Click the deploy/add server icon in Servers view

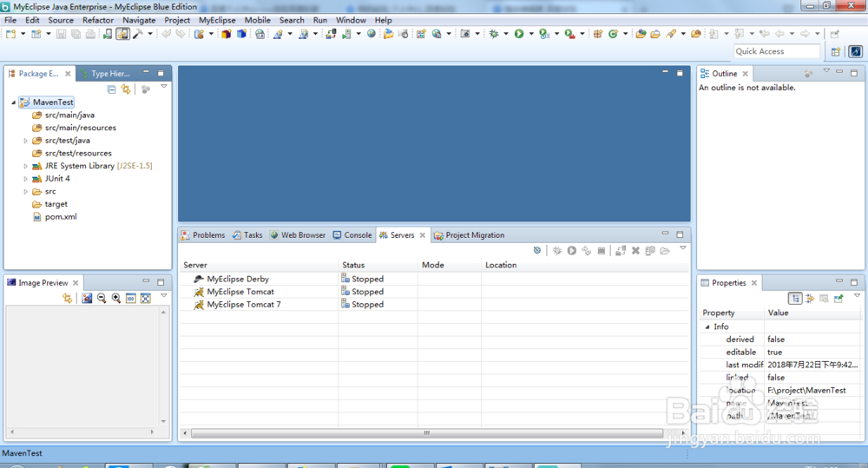tap(621, 251)
